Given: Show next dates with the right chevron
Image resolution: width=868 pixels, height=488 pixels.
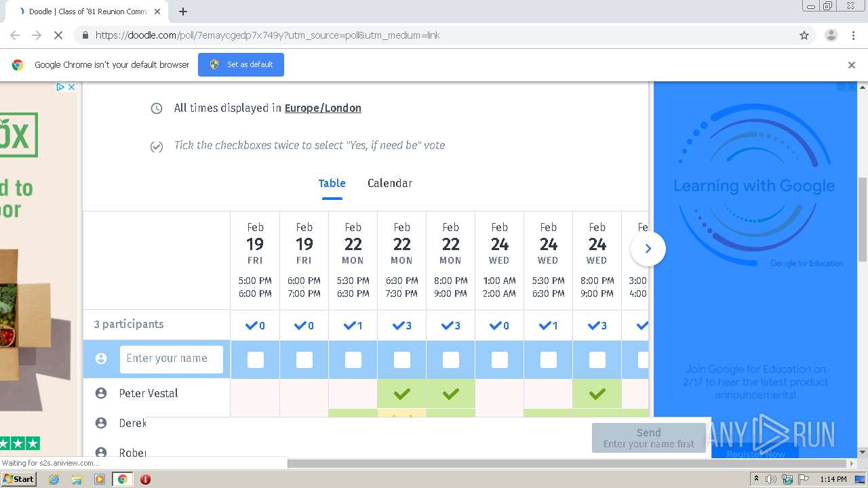Looking at the screenshot, I should coord(648,249).
